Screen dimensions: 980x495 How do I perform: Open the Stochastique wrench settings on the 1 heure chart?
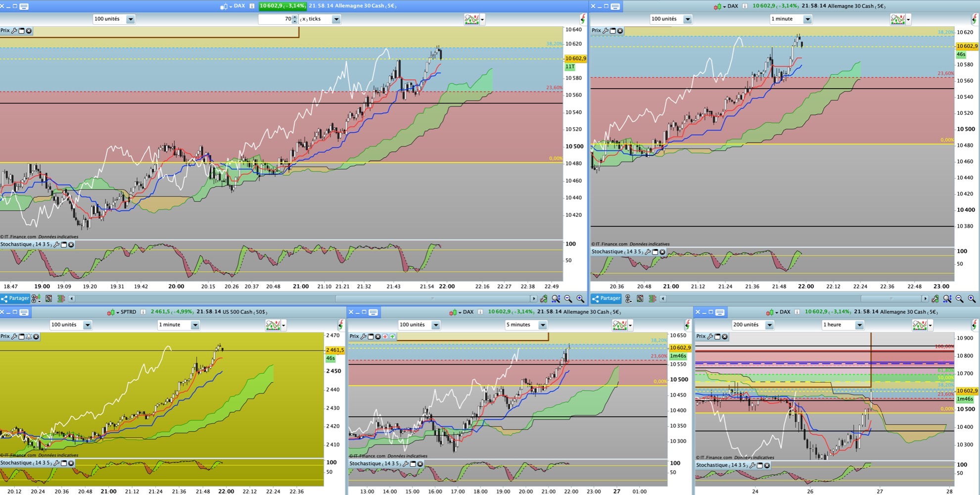(x=752, y=465)
